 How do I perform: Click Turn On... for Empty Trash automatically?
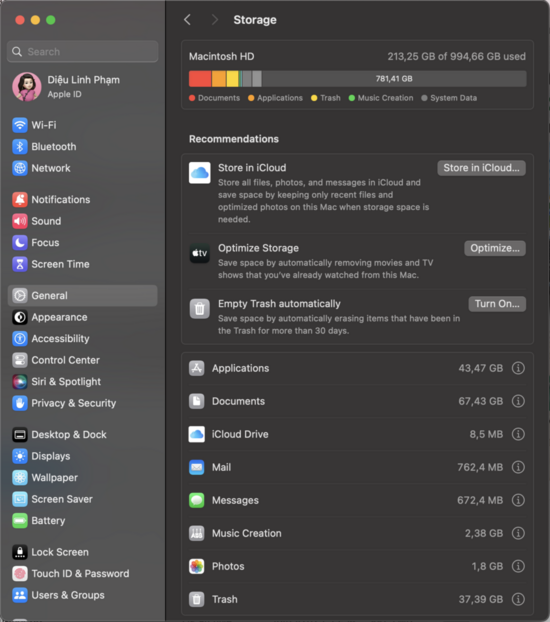coord(497,304)
